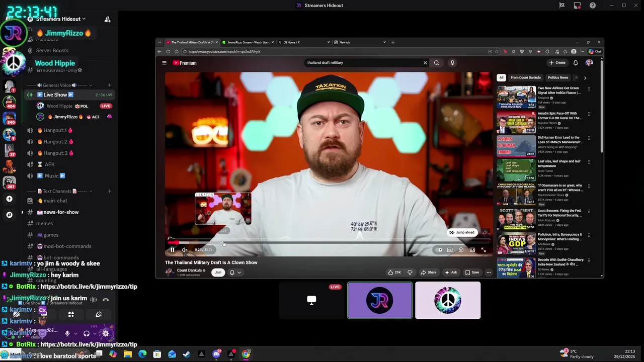Open options for Two New Airlines video
This screenshot has height=362, width=644.
[x=589, y=89]
